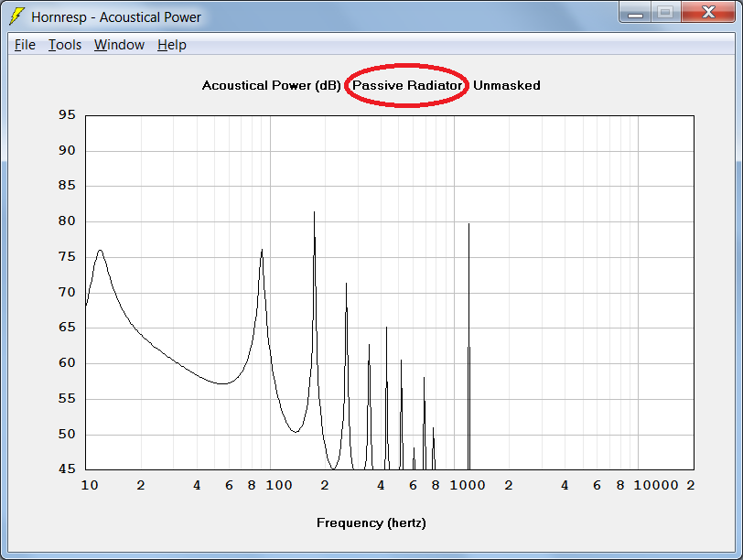
Task: Click the 'Unmasked' label in chart title
Action: point(507,85)
